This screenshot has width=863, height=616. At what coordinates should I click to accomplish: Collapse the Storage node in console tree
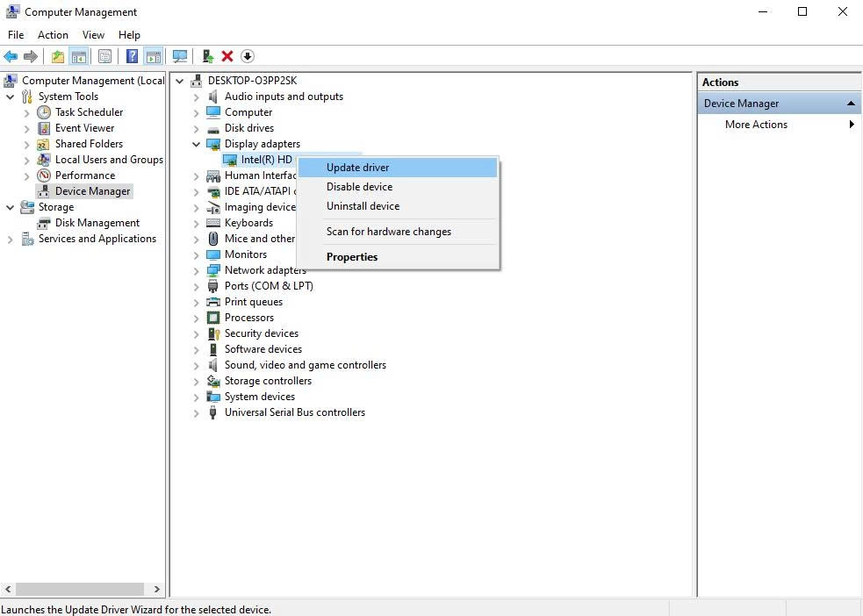point(10,207)
